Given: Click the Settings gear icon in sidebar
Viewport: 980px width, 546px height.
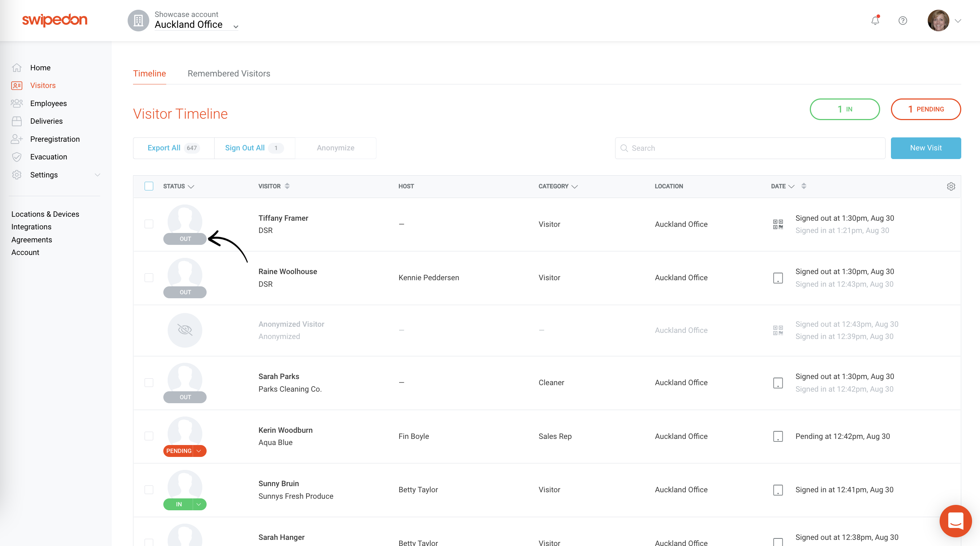Looking at the screenshot, I should point(17,175).
